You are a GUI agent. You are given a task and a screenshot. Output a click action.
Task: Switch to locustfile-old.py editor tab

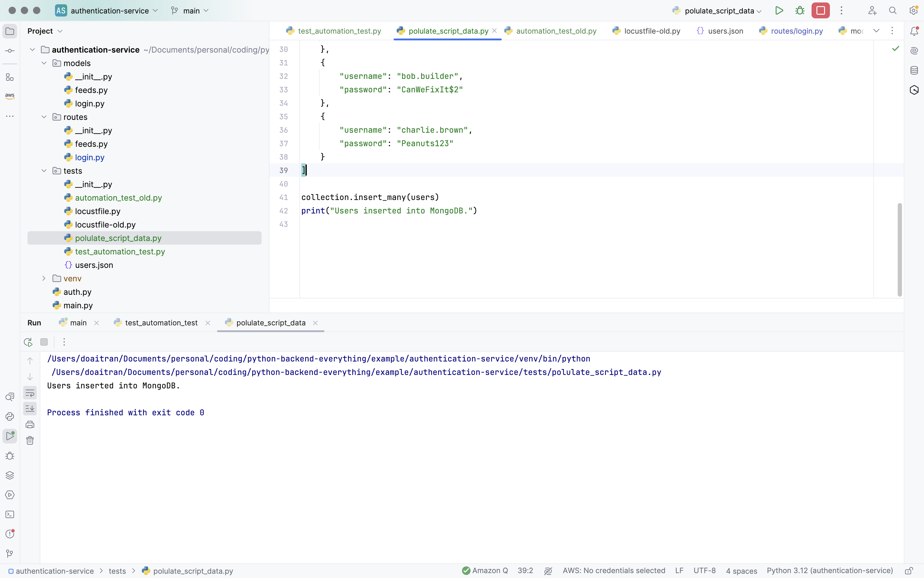click(647, 31)
